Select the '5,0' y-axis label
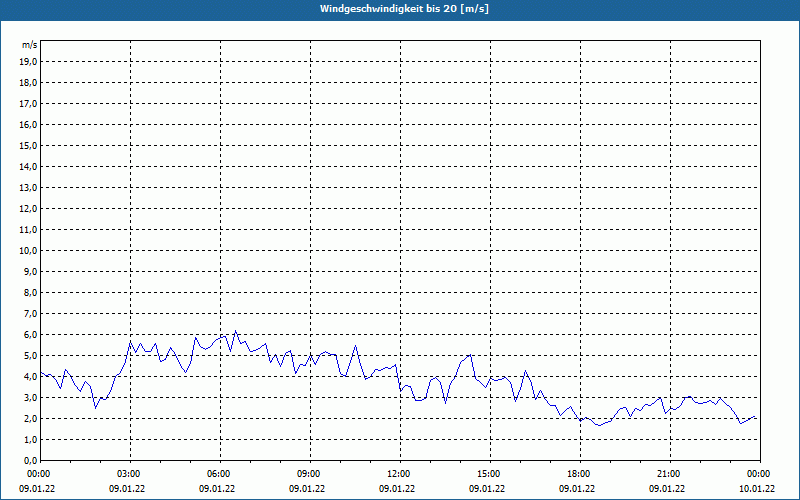Viewport: 800px width, 500px height. (30, 355)
